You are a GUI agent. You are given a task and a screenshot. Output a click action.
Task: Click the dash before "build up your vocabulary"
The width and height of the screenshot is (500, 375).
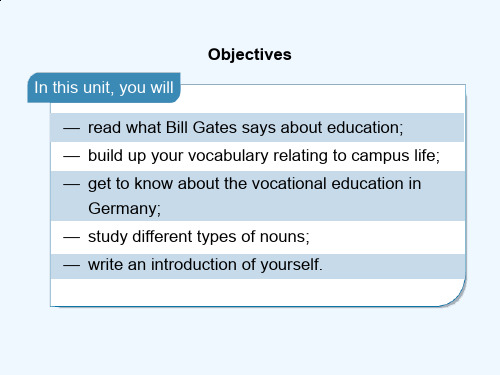coord(72,156)
